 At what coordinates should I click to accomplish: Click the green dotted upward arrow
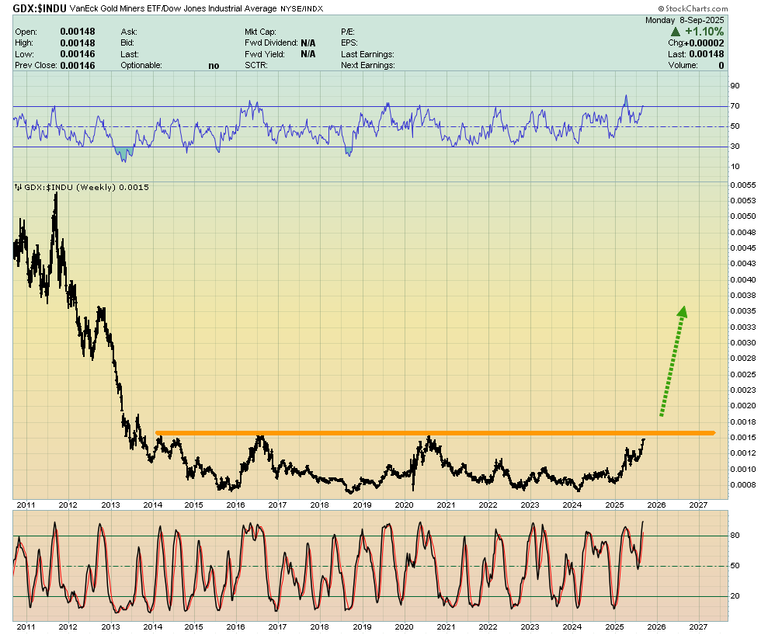coord(672,360)
